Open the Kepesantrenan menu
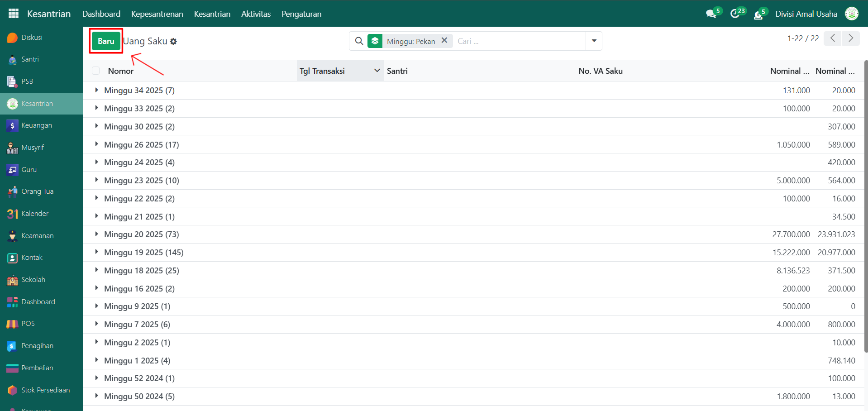Viewport: 868px width, 411px height. click(x=157, y=14)
